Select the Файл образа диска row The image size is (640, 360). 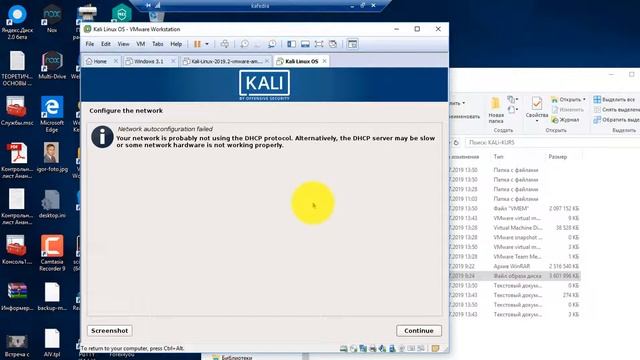tap(515, 276)
